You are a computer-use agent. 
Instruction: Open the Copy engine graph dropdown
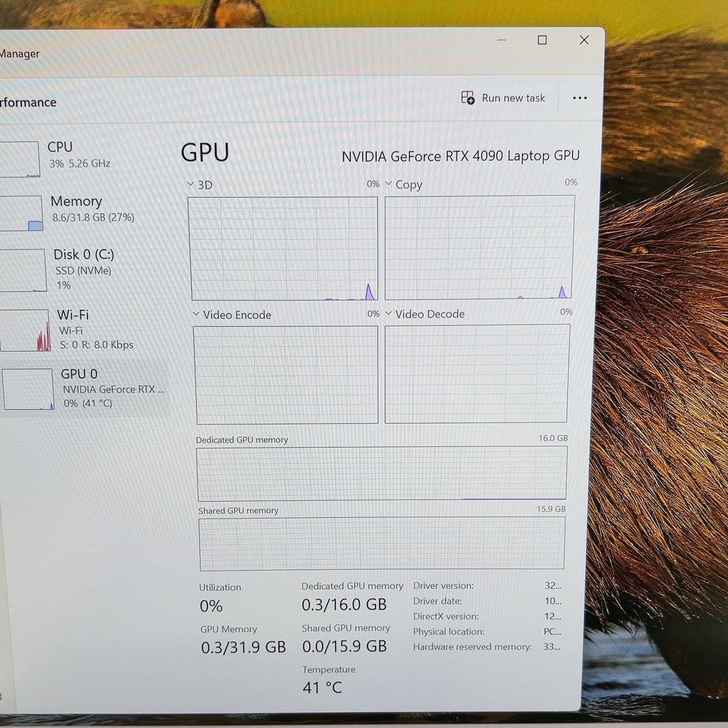tap(388, 184)
